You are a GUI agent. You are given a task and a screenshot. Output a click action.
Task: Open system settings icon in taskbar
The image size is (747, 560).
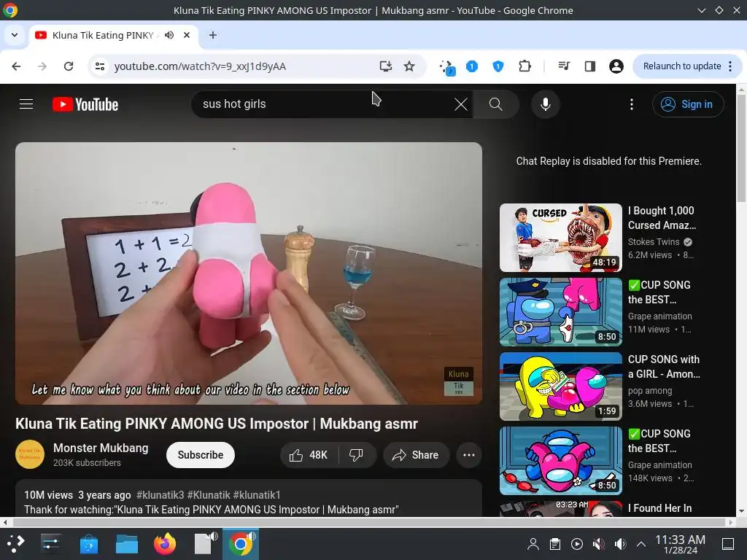50,544
